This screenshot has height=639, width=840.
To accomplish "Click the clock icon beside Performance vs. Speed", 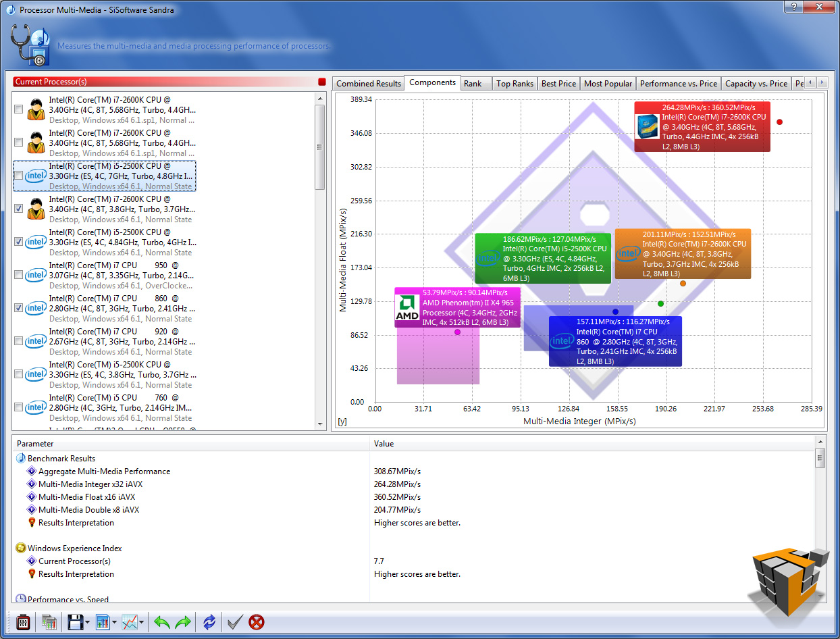I will pos(21,599).
